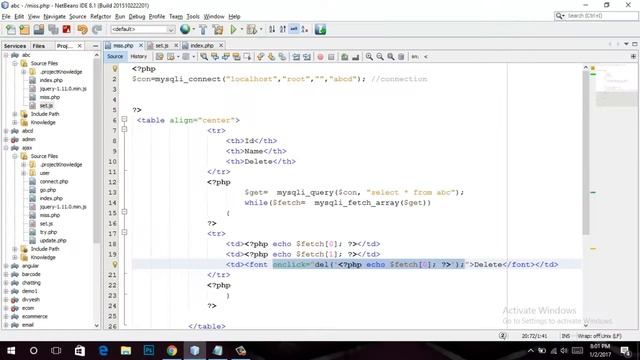Expand Include Path under abc project
Image resolution: width=640 pixels, height=360 pixels.
pyautogui.click(x=15, y=114)
